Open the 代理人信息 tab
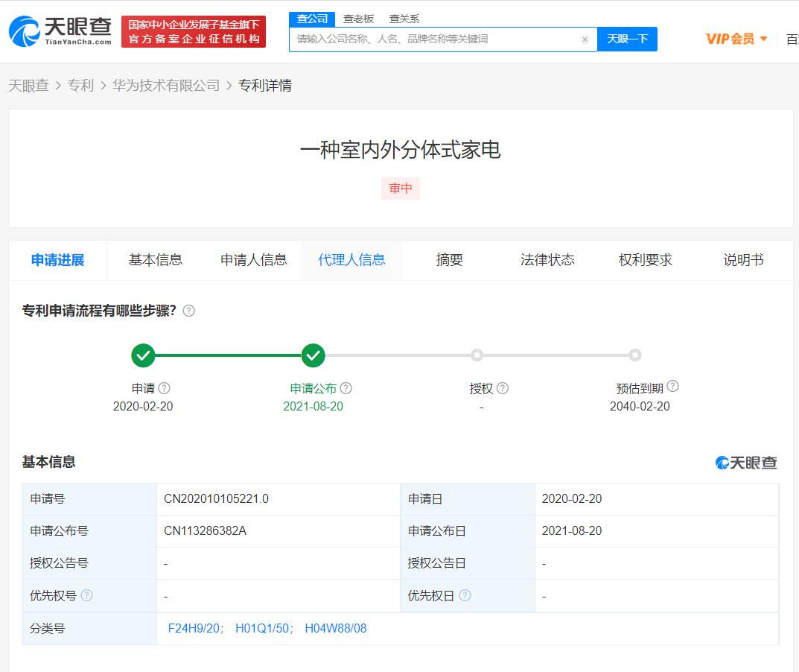 (x=351, y=260)
